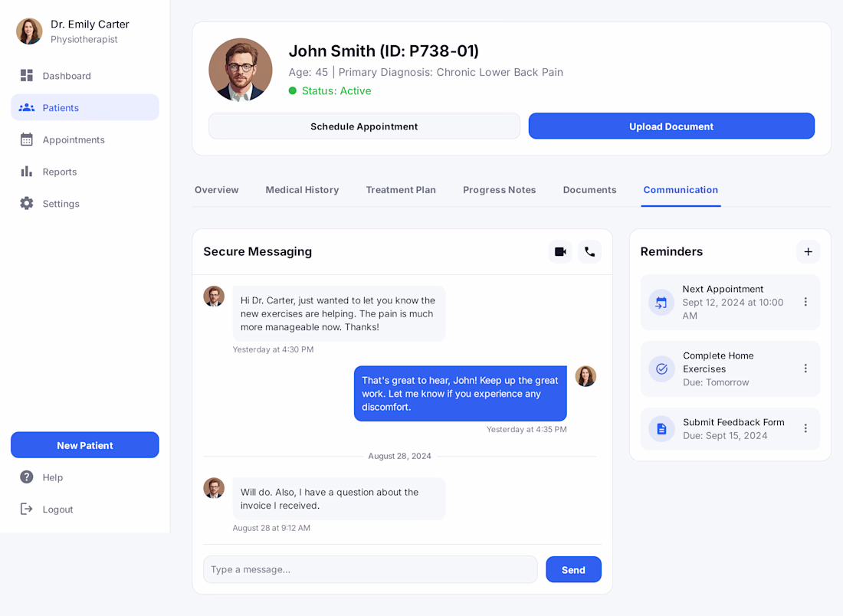Click the Schedule Appointment button
This screenshot has width=843, height=616.
click(364, 126)
